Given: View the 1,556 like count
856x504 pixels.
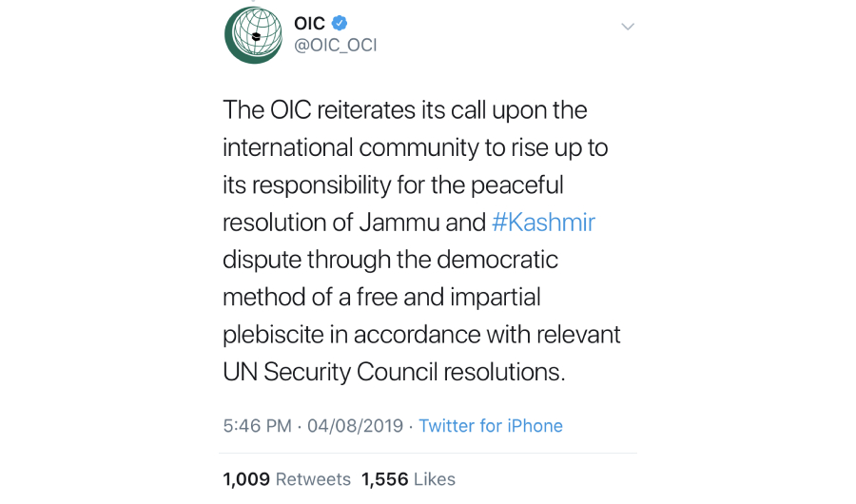Looking at the screenshot, I should [385, 479].
